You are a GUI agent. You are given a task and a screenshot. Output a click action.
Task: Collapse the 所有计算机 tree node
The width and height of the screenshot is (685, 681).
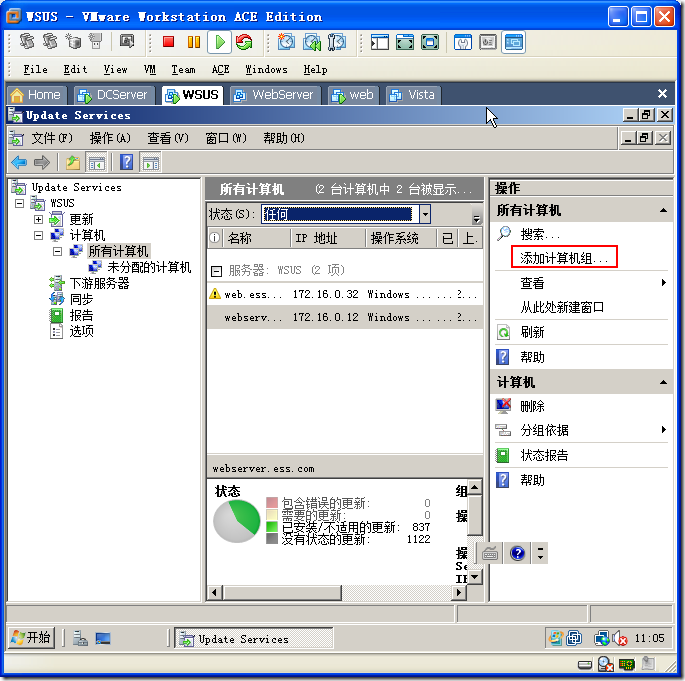[57, 251]
